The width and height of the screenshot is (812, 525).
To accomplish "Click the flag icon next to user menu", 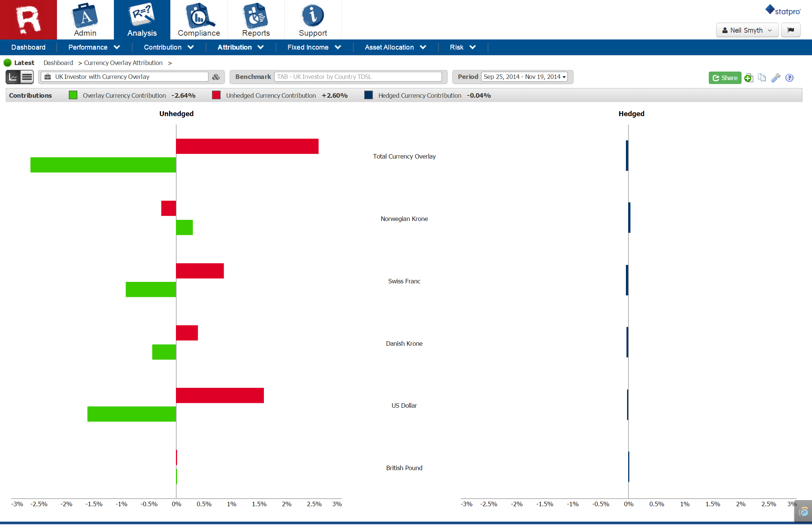I will tap(791, 30).
